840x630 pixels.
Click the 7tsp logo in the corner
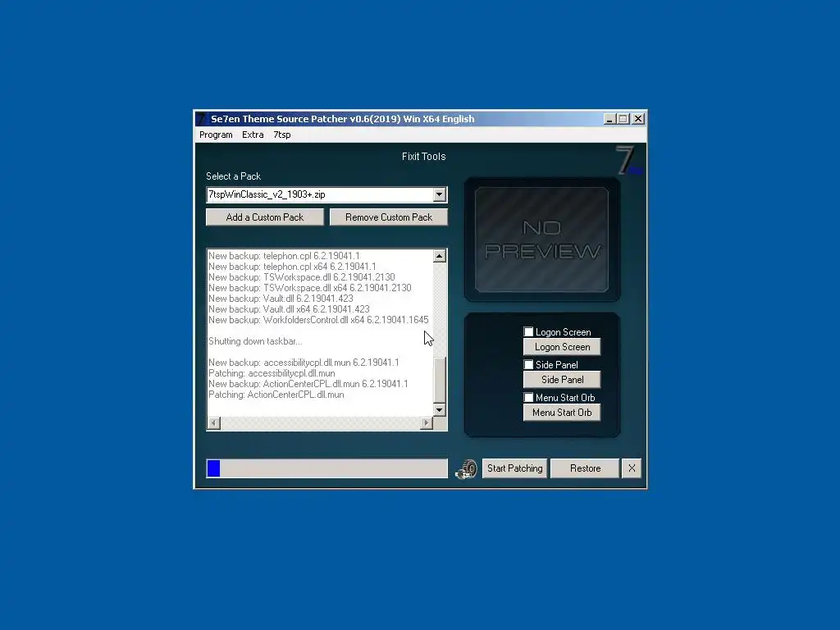tap(629, 160)
